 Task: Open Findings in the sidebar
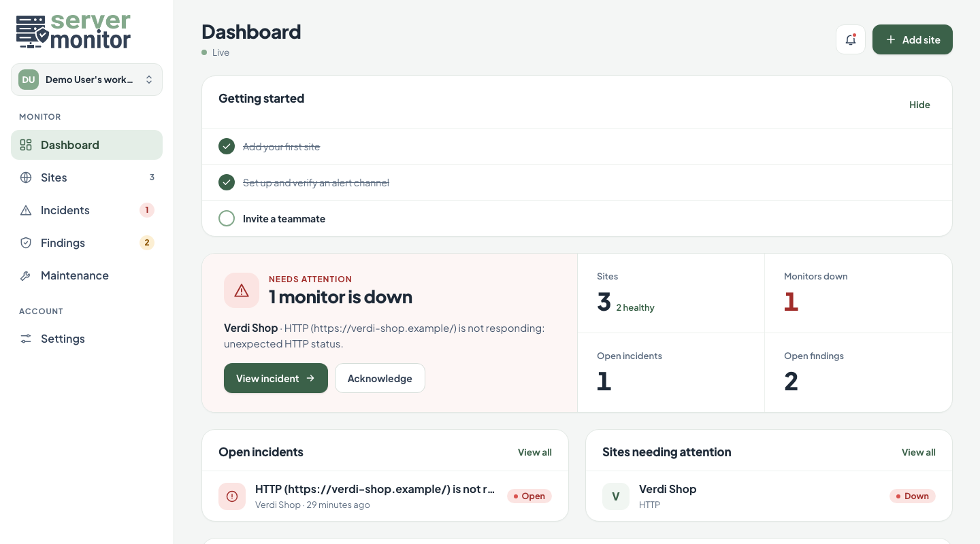86,243
